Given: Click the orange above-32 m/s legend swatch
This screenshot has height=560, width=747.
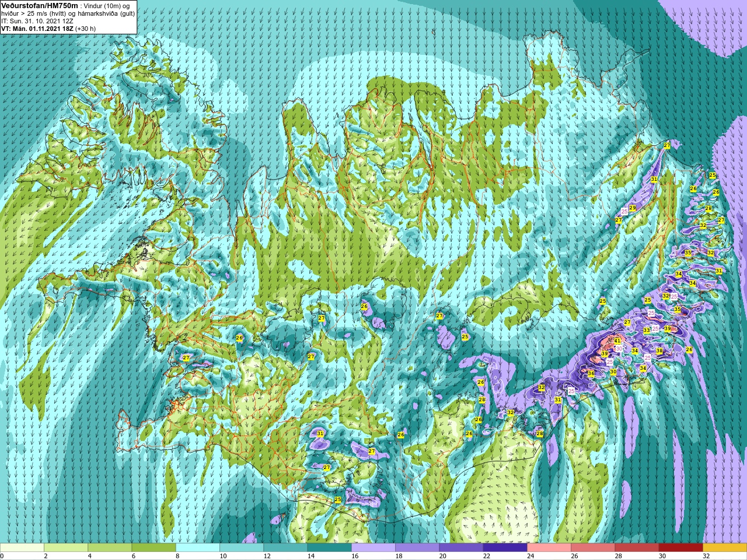Looking at the screenshot, I should [725, 548].
